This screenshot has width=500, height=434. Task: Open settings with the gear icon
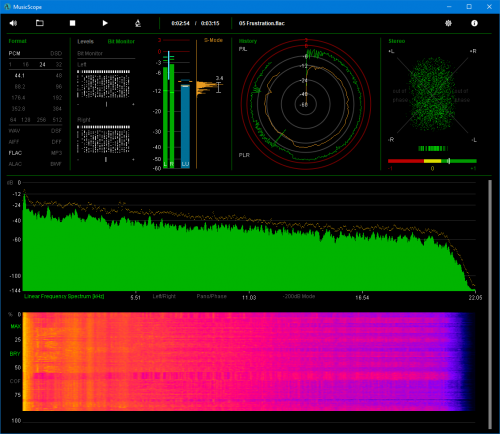448,23
